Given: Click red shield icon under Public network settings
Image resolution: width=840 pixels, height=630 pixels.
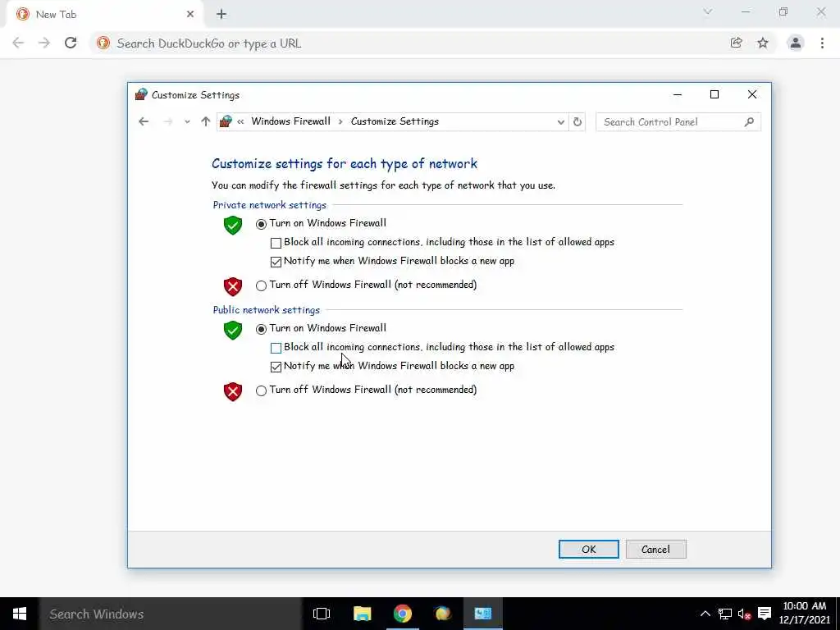Looking at the screenshot, I should pyautogui.click(x=233, y=391).
